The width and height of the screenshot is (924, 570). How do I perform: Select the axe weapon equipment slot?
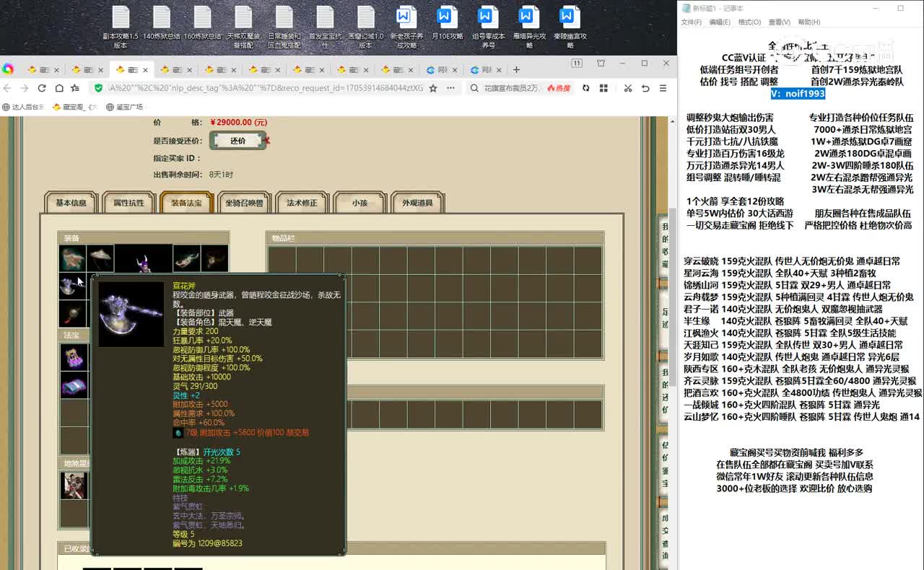click(x=72, y=286)
